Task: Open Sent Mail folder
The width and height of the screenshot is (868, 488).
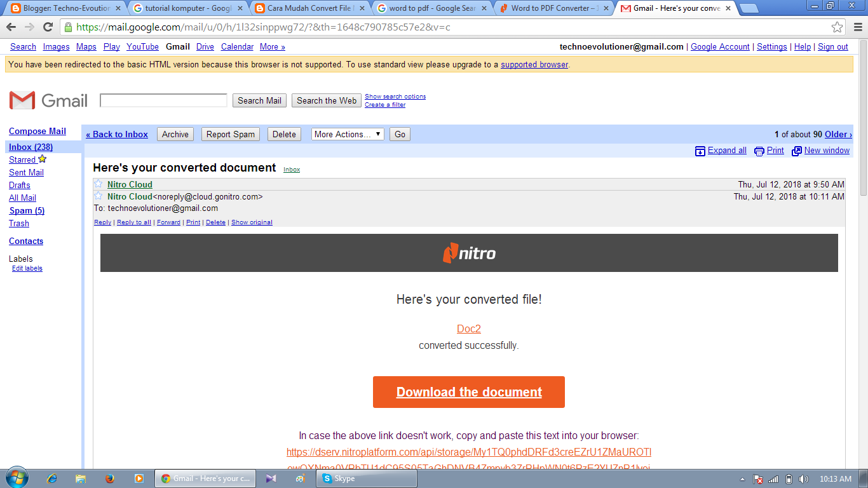Action: click(26, 172)
